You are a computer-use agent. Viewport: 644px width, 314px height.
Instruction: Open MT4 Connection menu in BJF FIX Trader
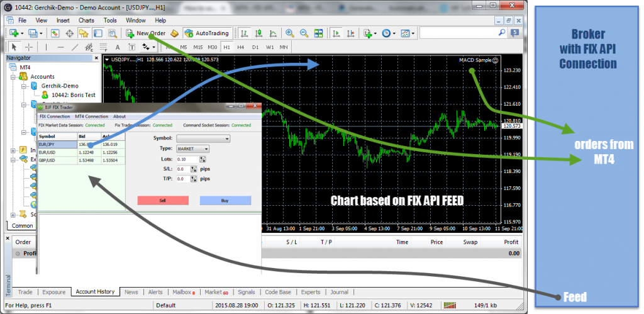92,116
